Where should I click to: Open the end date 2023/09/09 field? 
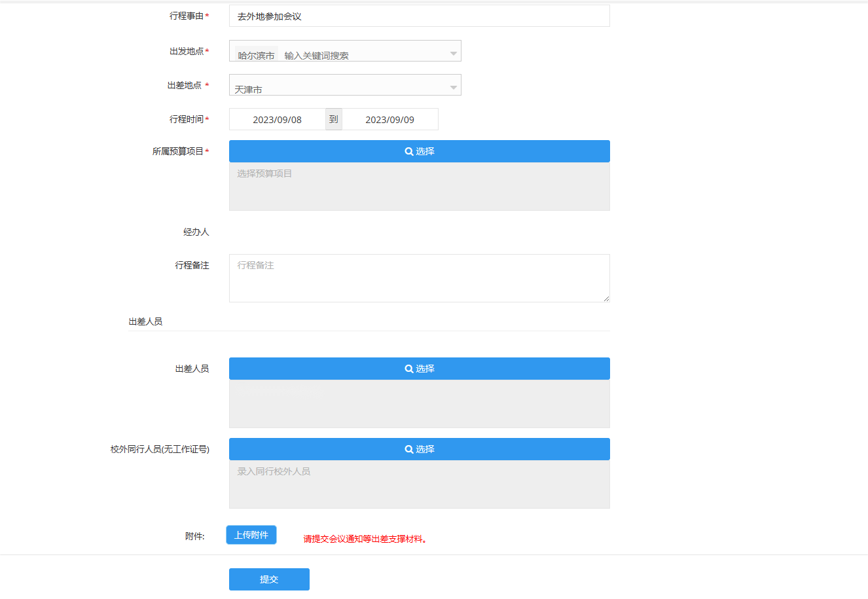tap(389, 120)
